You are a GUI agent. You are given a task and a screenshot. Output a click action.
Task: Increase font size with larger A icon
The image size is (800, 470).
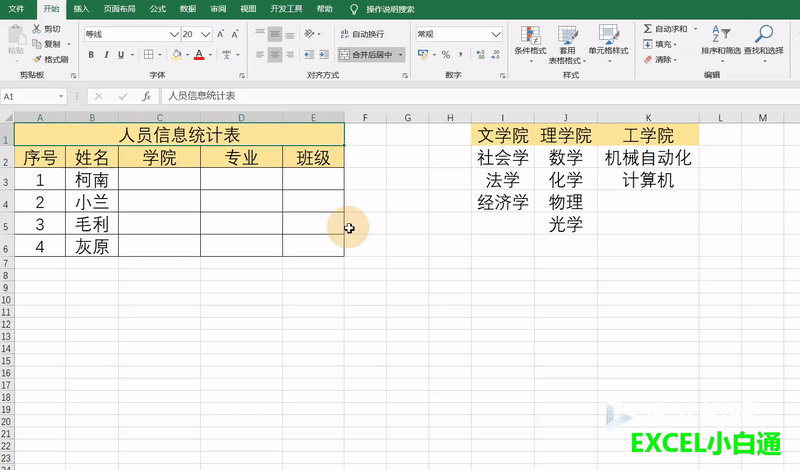[x=220, y=34]
